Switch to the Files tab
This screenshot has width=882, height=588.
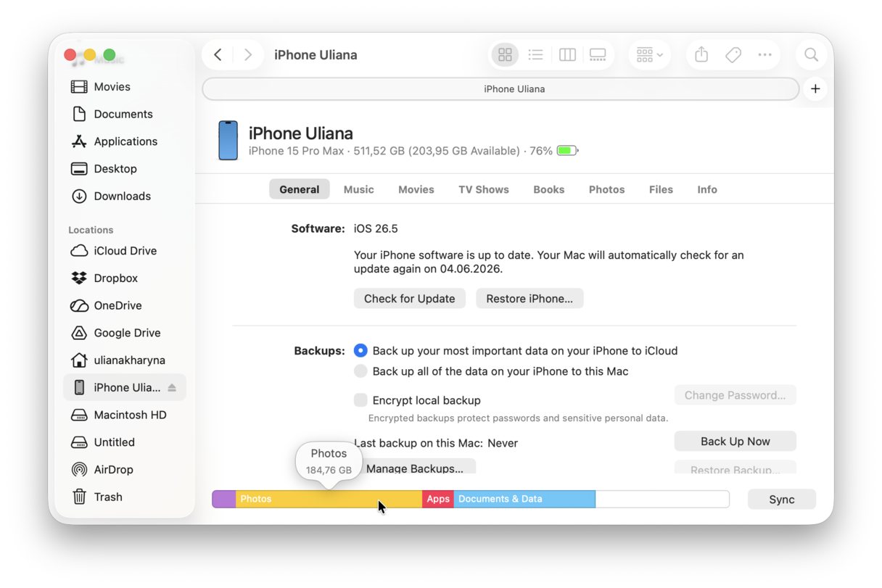(x=661, y=189)
